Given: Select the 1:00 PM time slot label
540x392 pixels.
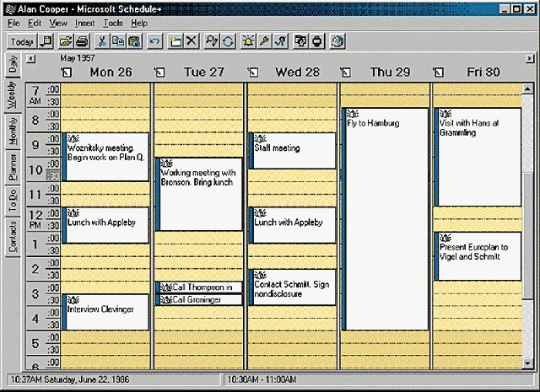Looking at the screenshot, I should pos(37,245).
